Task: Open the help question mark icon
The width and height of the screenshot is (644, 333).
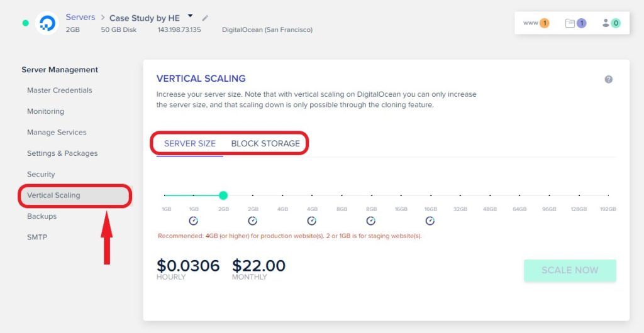Action: pos(608,79)
